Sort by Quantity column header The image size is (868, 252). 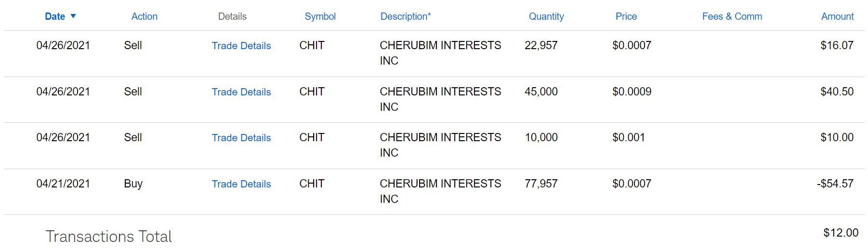pos(546,16)
